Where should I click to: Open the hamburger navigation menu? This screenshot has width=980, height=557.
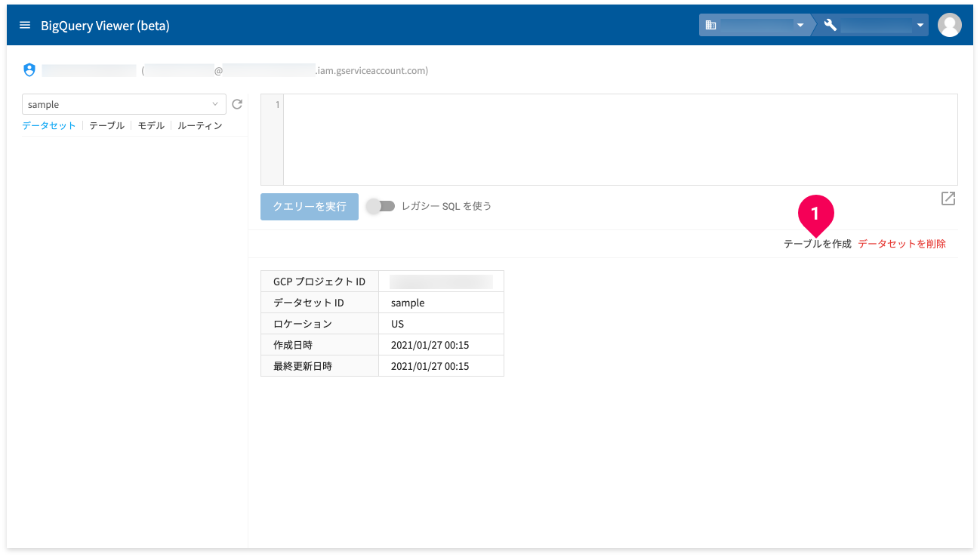point(25,26)
